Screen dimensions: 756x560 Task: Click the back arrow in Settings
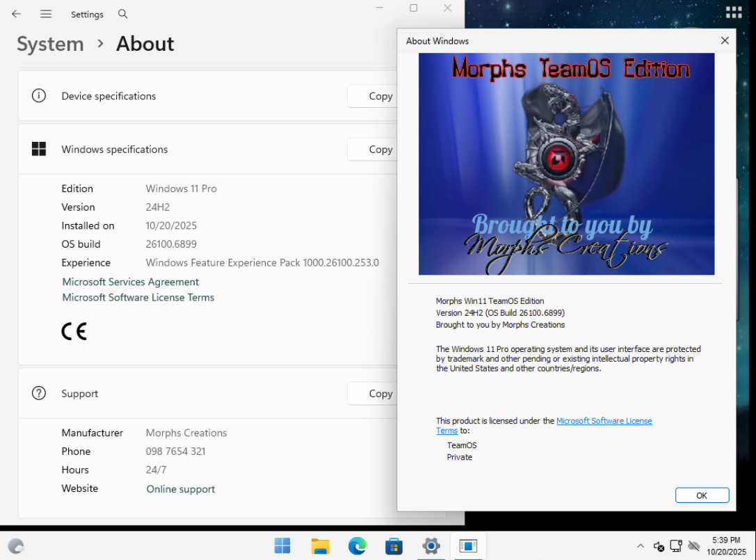16,14
